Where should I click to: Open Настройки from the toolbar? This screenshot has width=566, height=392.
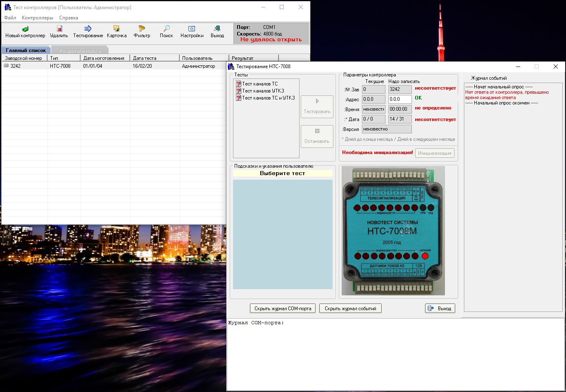pyautogui.click(x=192, y=29)
